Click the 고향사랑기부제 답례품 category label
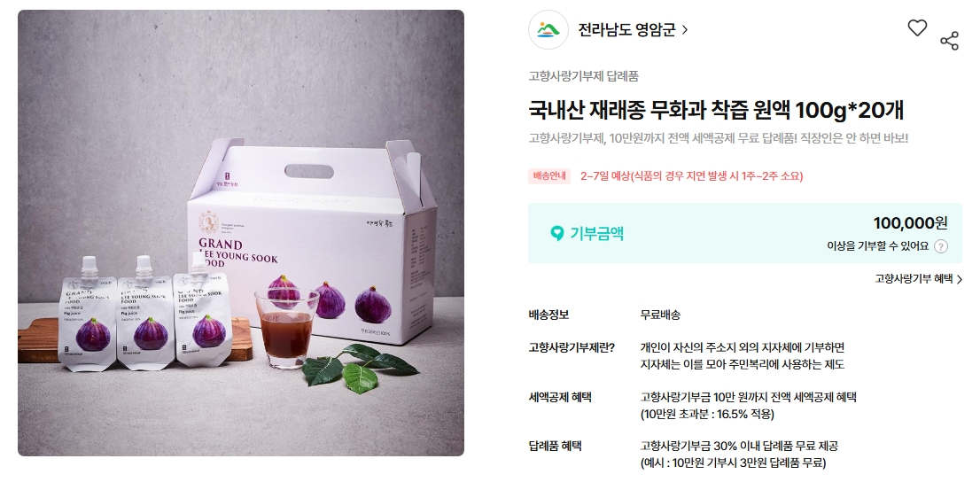The width and height of the screenshot is (980, 482). point(583,76)
